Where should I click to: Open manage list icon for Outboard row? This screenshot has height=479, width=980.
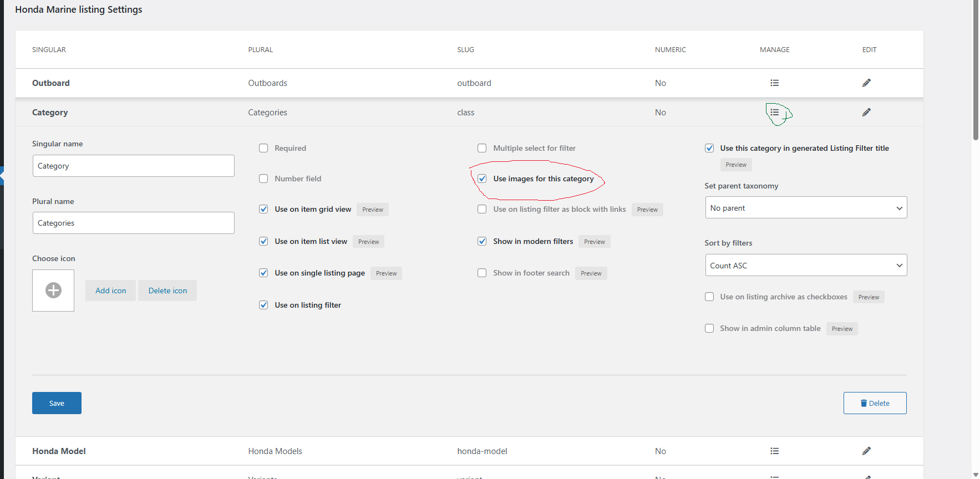coord(774,83)
